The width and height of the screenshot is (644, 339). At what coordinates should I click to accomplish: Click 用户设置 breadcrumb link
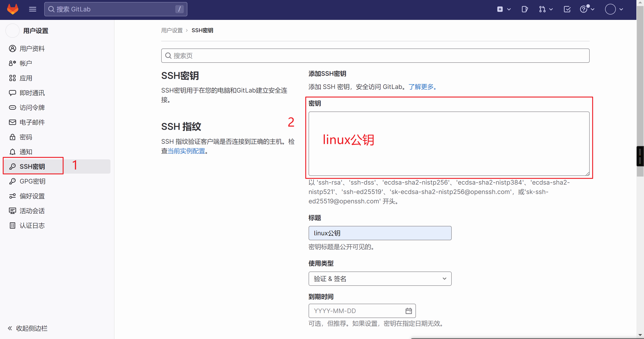point(172,30)
